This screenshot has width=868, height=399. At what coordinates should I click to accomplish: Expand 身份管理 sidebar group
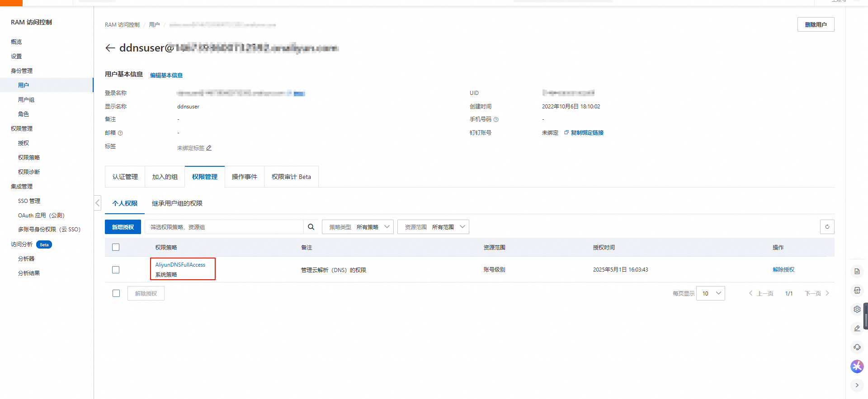tap(22, 70)
